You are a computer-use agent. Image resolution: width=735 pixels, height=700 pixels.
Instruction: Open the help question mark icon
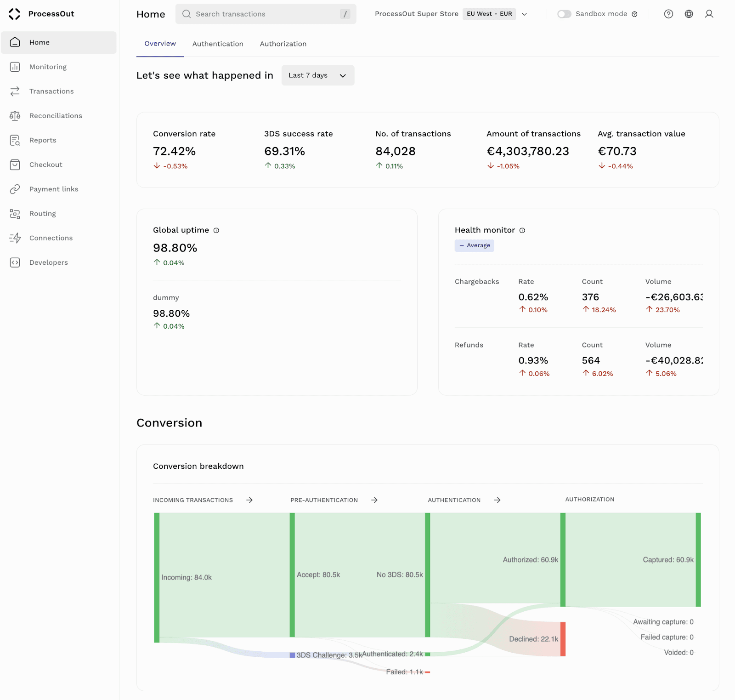[668, 14]
